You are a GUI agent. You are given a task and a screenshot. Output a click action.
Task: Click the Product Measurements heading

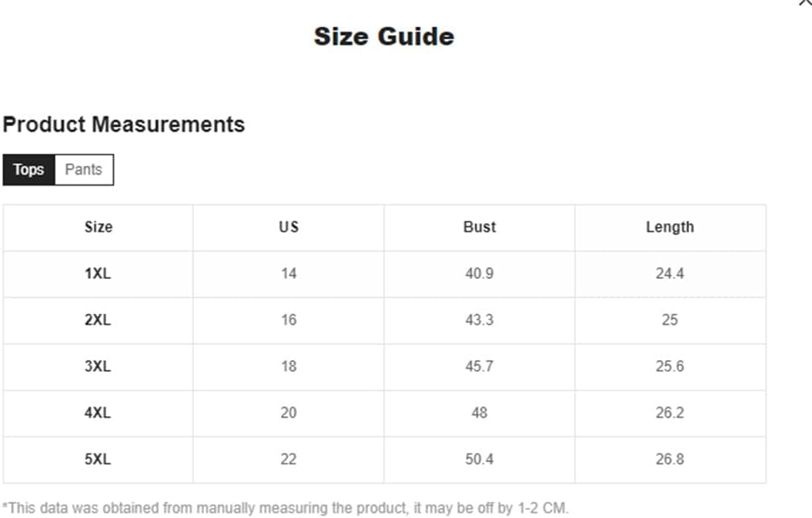tap(124, 124)
